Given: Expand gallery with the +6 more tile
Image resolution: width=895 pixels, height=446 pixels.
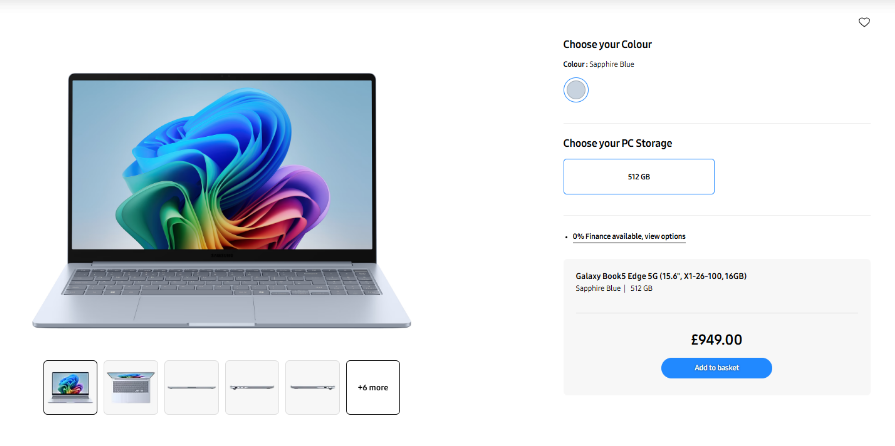Looking at the screenshot, I should 373,387.
